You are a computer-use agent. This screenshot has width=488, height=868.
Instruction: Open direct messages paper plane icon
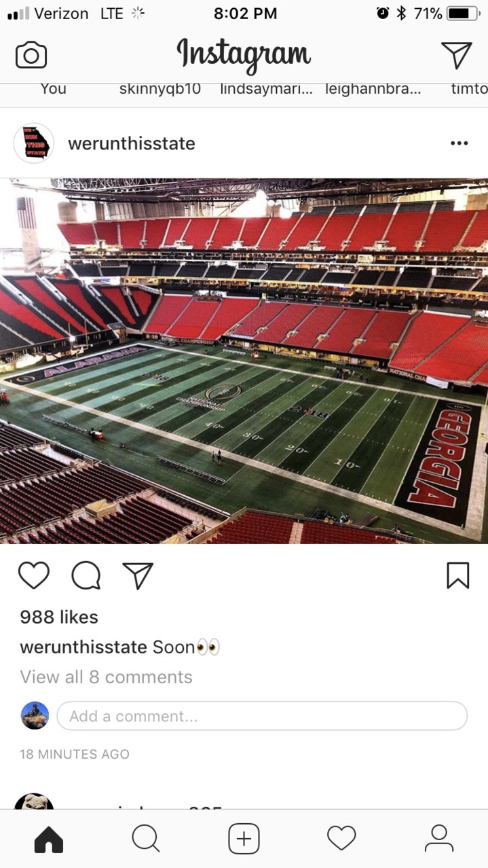[x=456, y=55]
